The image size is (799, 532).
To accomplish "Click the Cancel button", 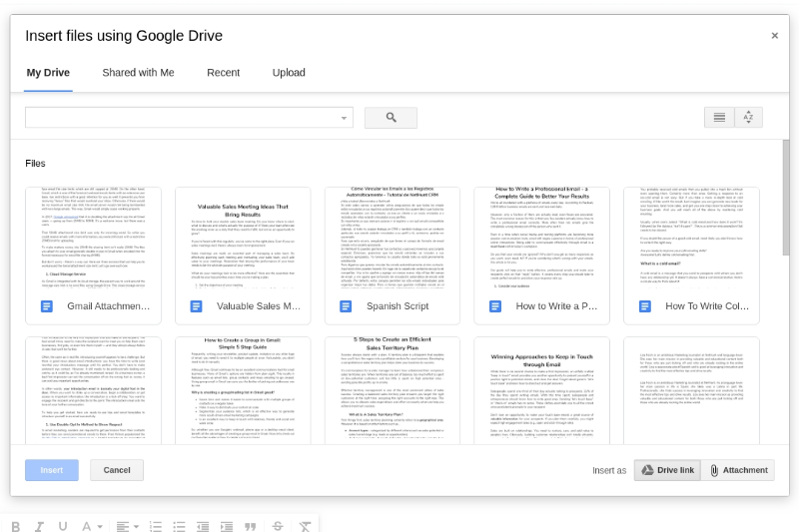I will [x=117, y=470].
